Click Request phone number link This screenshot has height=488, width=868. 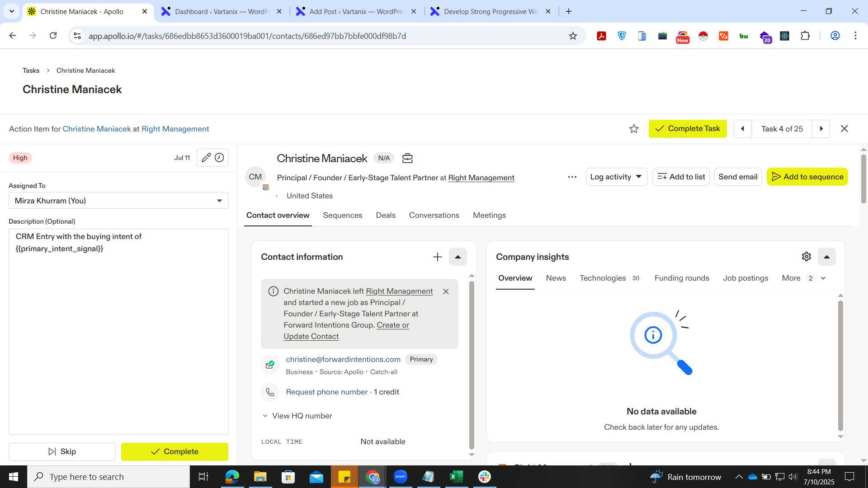point(326,392)
